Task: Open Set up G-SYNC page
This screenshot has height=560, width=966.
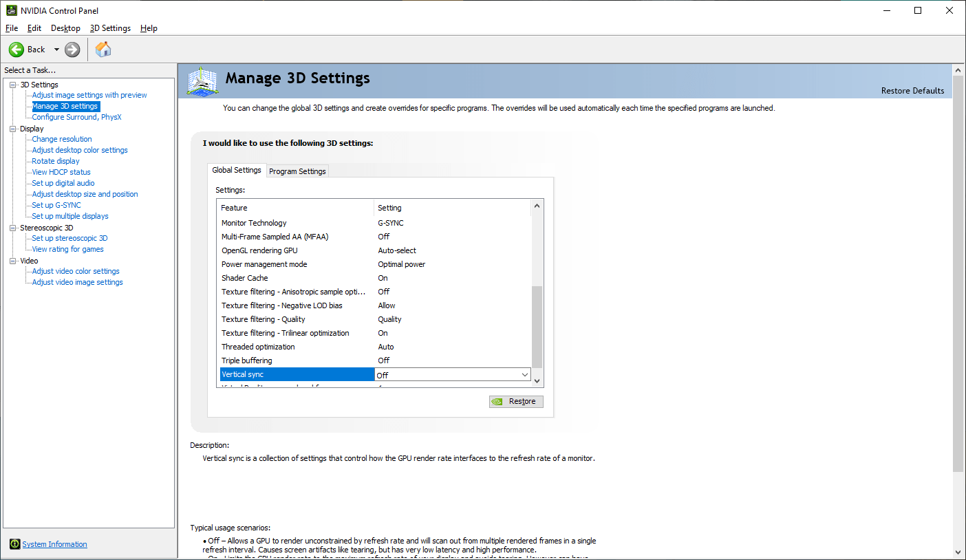Action: (x=56, y=205)
